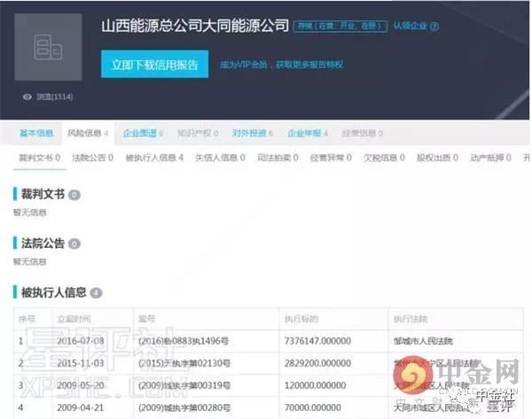Click the eye icon beside 浏览(1514)
Screen dimensions: 532x419
[x=27, y=97]
